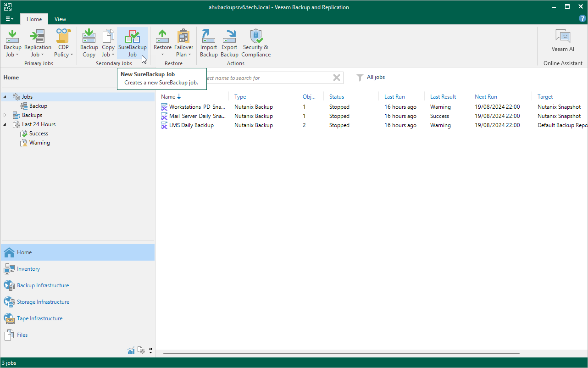Open the CDP Policy dropdown
The width and height of the screenshot is (588, 368).
(x=64, y=44)
